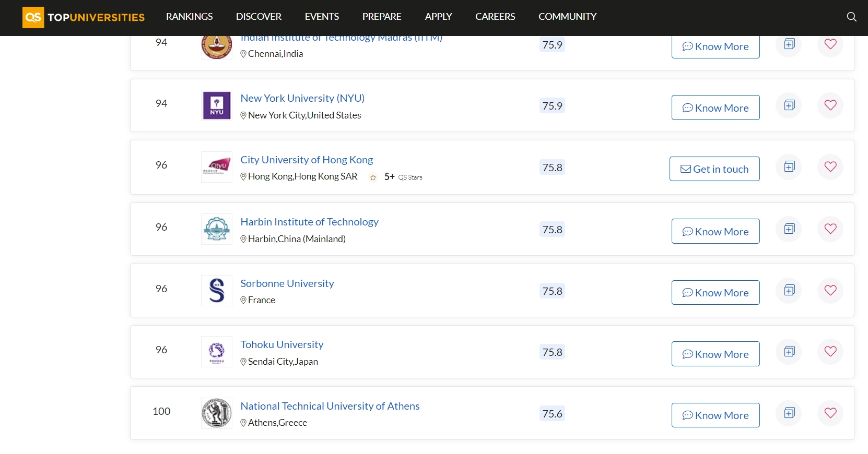This screenshot has width=868, height=454.
Task: Open the DISCOVER menu
Action: click(259, 17)
